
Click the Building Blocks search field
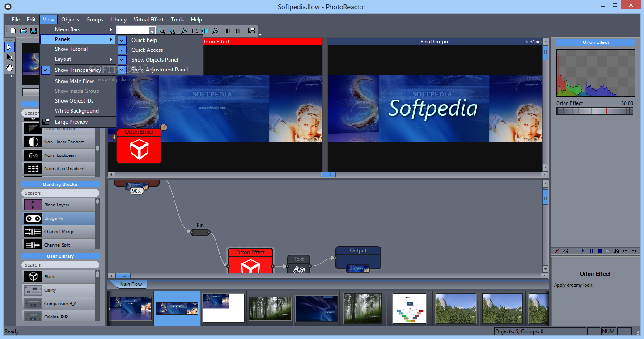click(60, 193)
